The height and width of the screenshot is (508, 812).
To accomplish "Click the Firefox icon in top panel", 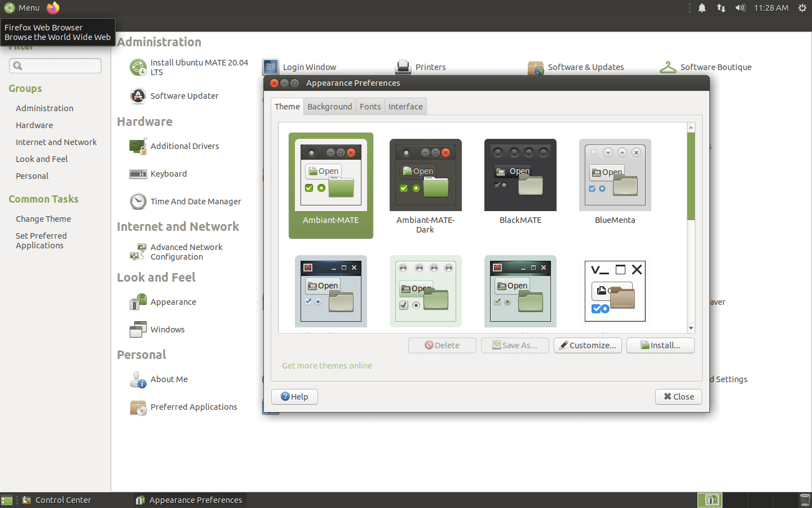I will (x=53, y=8).
